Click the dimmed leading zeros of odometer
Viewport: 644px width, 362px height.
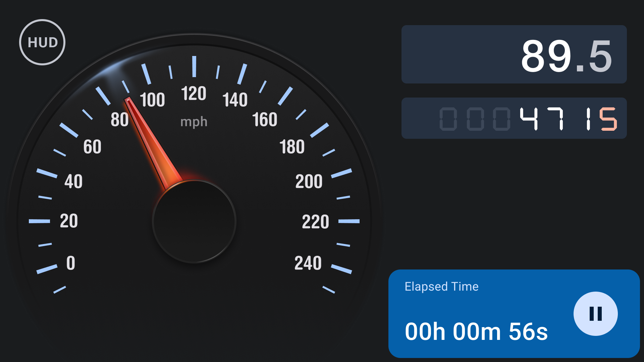point(475,119)
